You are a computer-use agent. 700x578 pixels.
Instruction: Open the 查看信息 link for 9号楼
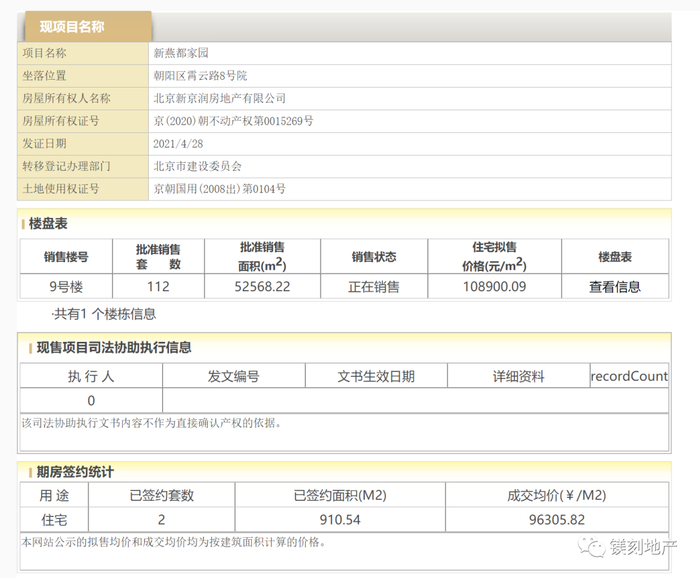(x=614, y=287)
